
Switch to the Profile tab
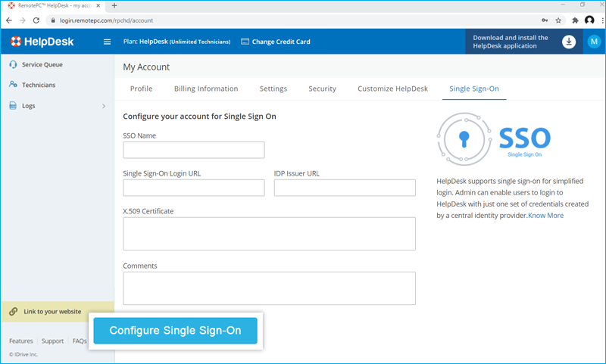pos(141,89)
